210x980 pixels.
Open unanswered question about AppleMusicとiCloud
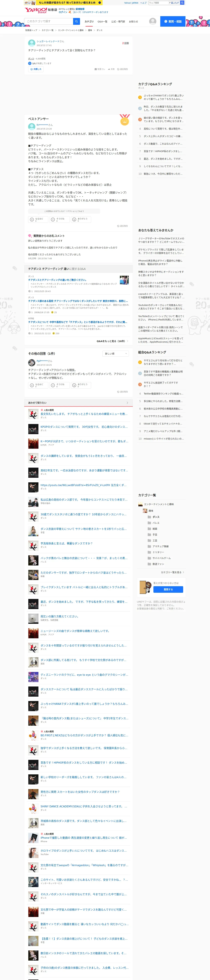click(161, 340)
